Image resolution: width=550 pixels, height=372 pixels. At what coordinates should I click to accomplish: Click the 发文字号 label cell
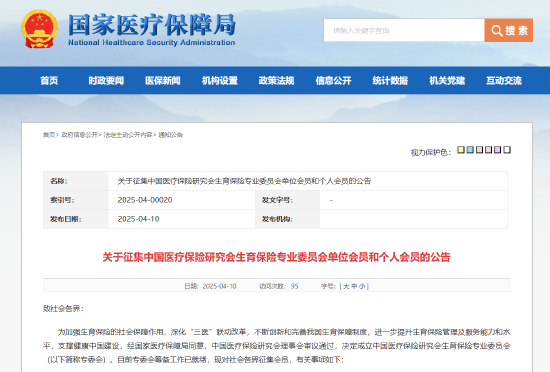287,200
